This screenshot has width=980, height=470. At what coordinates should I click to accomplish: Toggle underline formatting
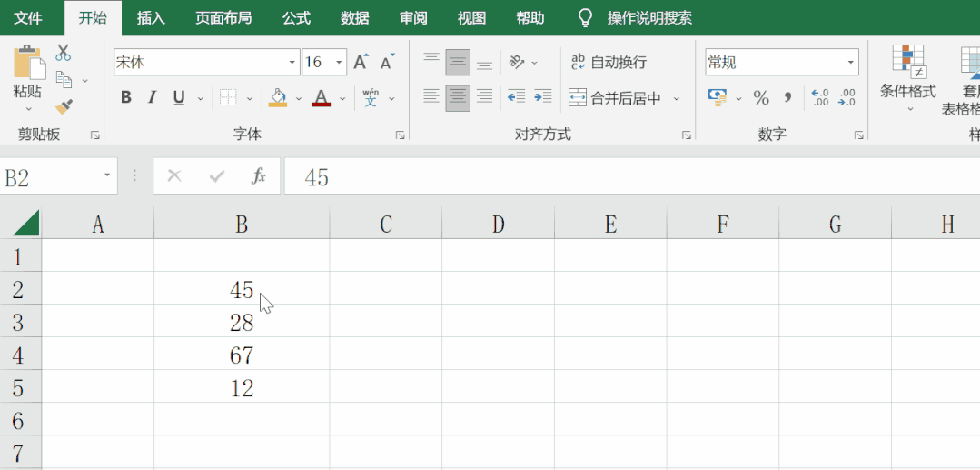coord(179,97)
